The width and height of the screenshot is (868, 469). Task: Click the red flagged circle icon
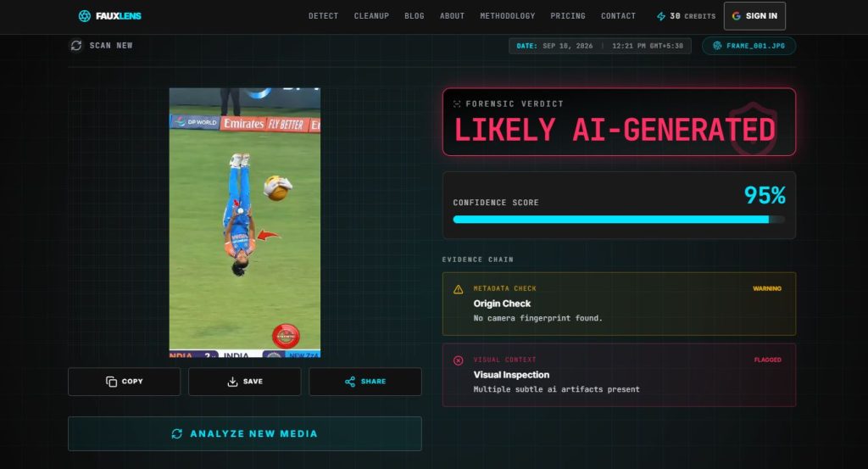coord(459,360)
